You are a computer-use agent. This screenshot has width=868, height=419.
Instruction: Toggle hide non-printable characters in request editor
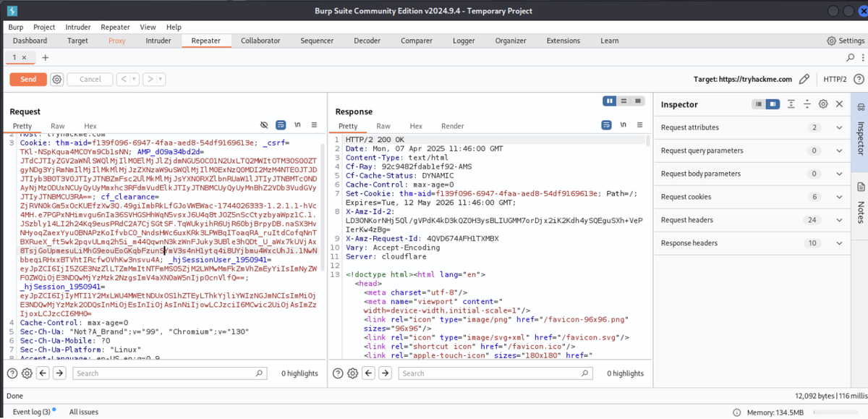pyautogui.click(x=264, y=124)
